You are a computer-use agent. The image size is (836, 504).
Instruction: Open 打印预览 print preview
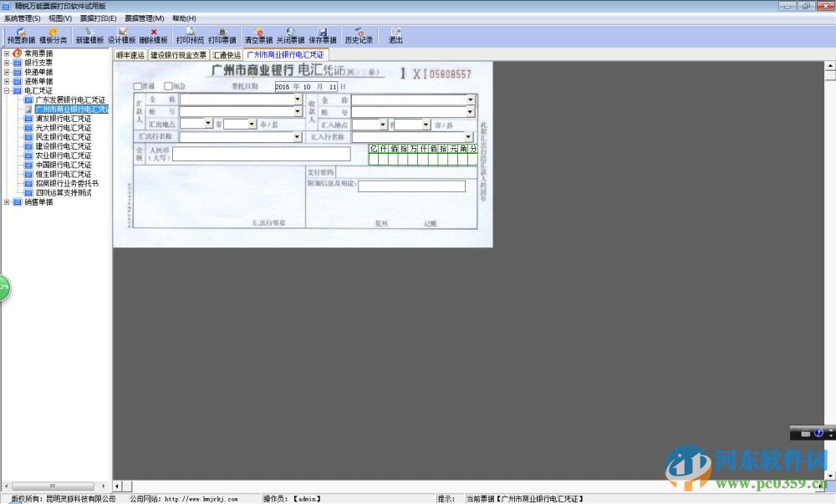(191, 36)
